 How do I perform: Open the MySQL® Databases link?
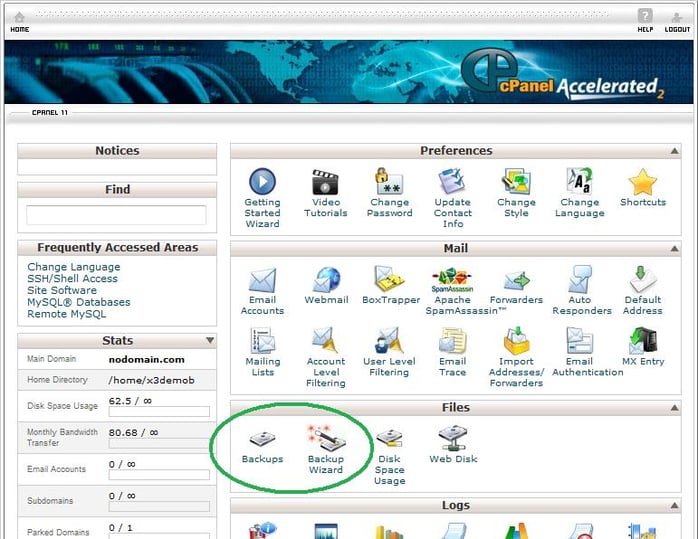pos(79,302)
